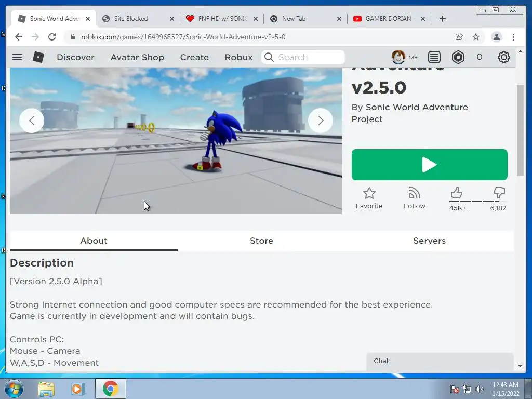This screenshot has height=399, width=532.
Task: Open the Action Center flag icon
Action: click(455, 389)
